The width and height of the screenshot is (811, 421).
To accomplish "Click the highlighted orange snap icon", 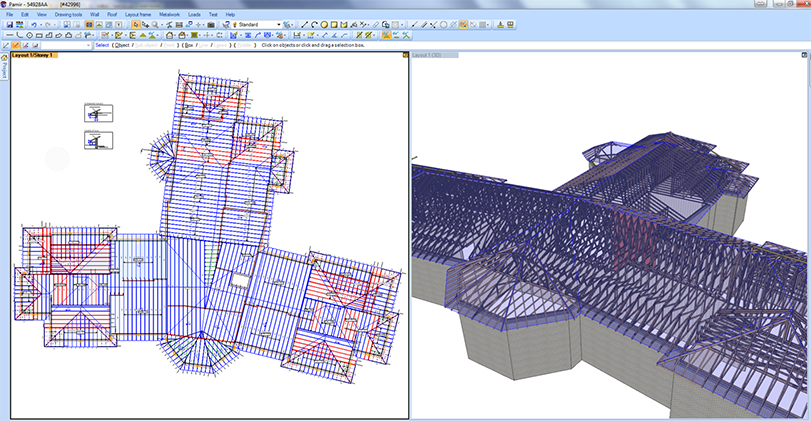I will 463,24.
